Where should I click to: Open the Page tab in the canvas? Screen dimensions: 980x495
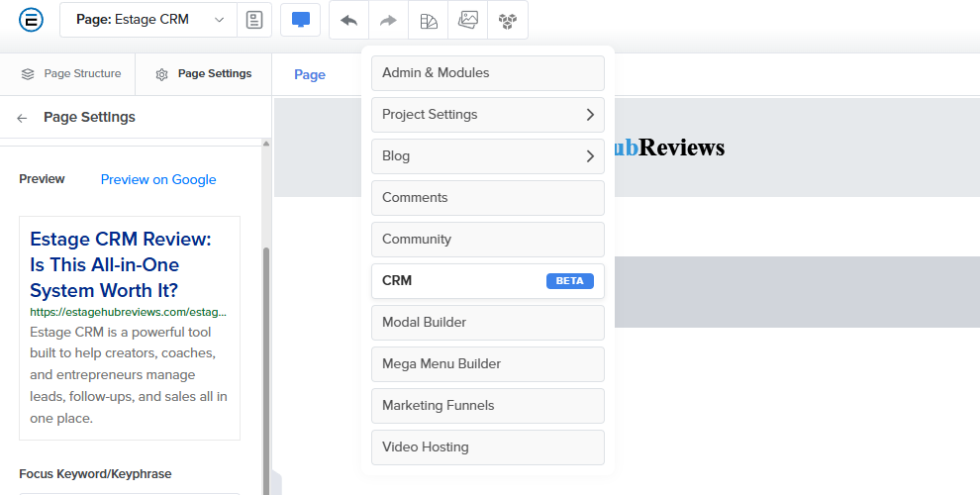pos(310,74)
